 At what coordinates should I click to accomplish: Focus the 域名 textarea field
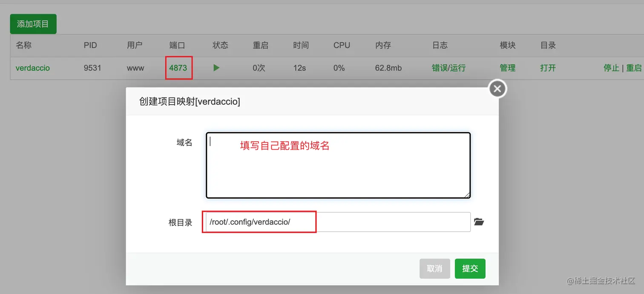click(338, 165)
